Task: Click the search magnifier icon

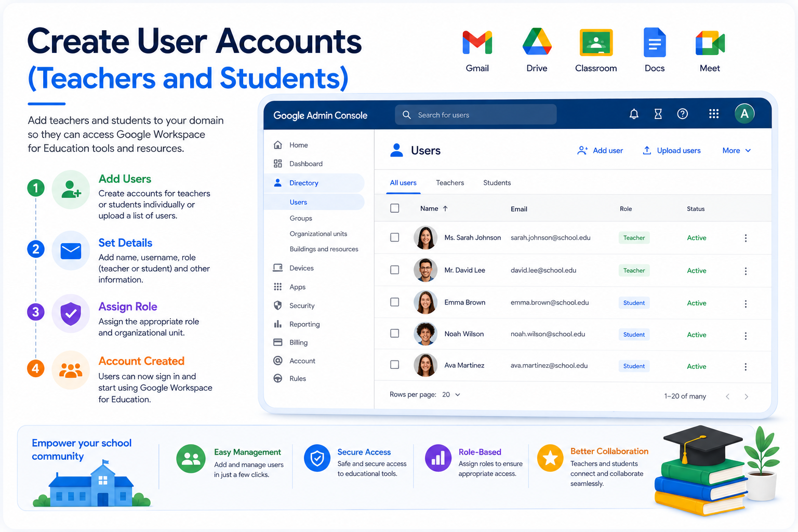Action: (407, 115)
